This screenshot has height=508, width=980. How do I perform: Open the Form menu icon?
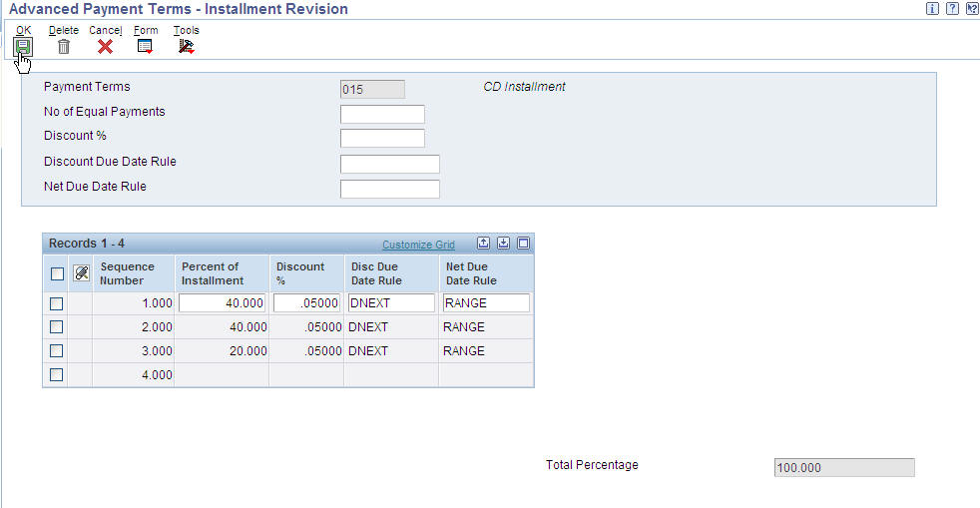tap(145, 46)
